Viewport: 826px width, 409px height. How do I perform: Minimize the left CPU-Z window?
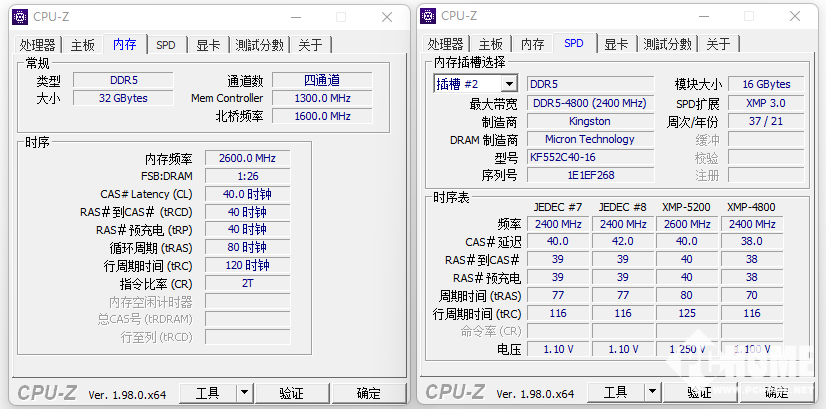(294, 17)
